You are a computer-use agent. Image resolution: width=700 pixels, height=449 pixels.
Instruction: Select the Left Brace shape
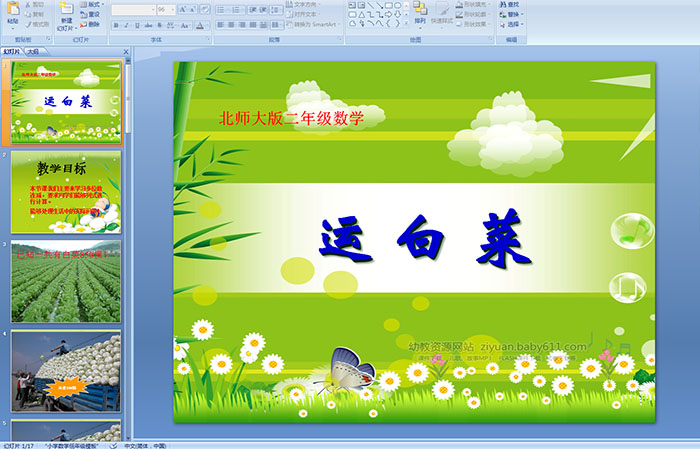click(388, 23)
